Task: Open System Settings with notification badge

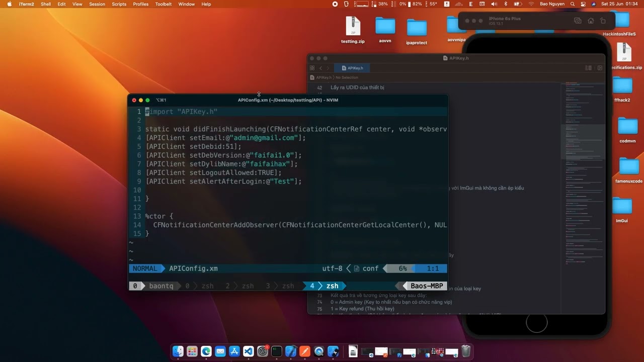Action: tap(262, 351)
